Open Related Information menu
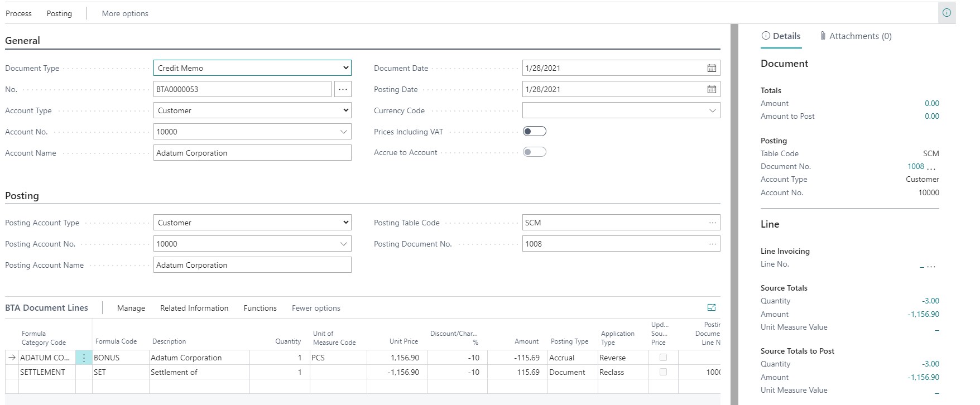This screenshot has width=980, height=405. click(194, 308)
